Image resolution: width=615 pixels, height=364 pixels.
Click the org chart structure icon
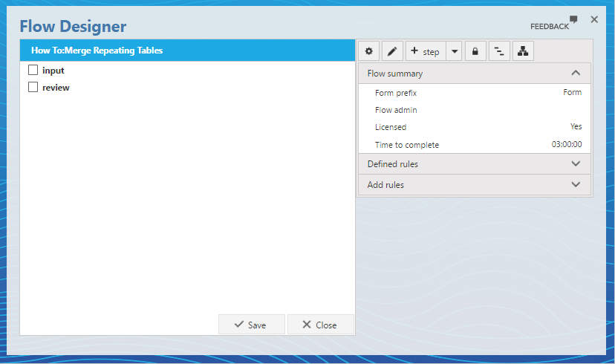coord(523,51)
